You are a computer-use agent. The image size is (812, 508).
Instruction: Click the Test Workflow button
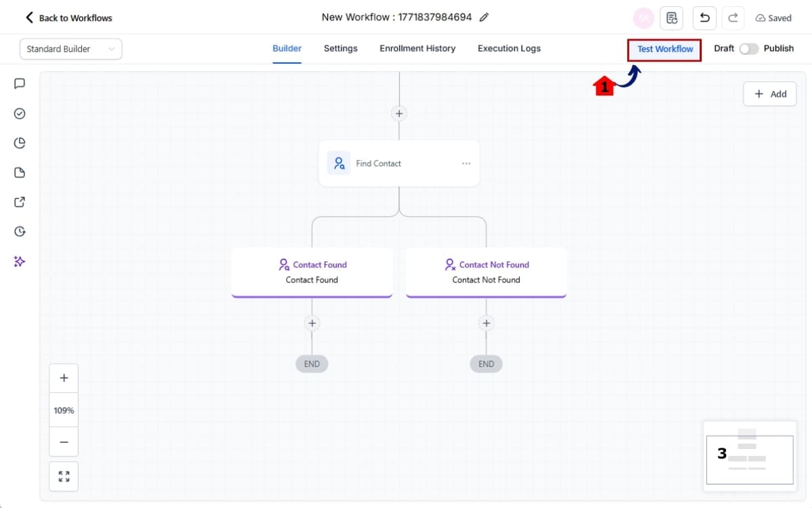pyautogui.click(x=664, y=49)
